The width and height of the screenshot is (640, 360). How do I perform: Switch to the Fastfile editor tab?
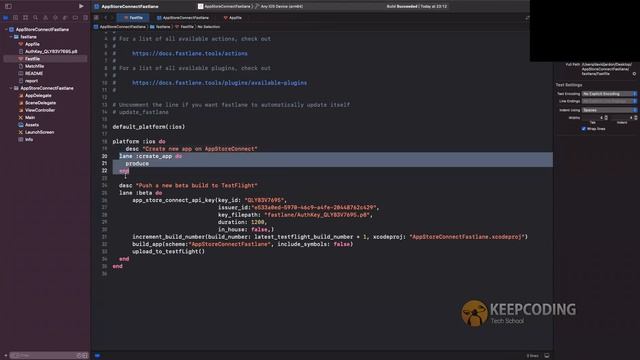(133, 18)
